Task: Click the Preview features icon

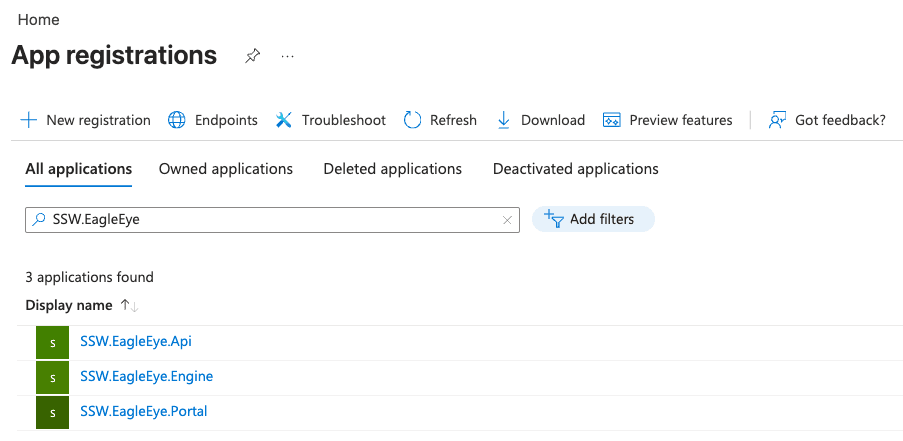Action: click(x=612, y=120)
